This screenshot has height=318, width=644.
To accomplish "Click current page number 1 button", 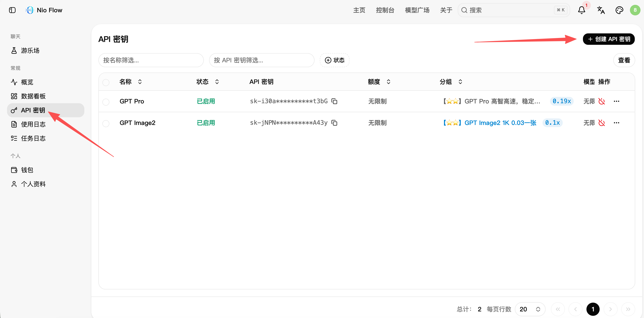I will pyautogui.click(x=593, y=309).
